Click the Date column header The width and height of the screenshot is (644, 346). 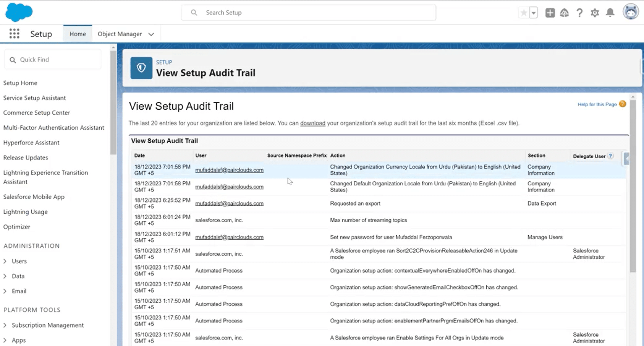139,156
